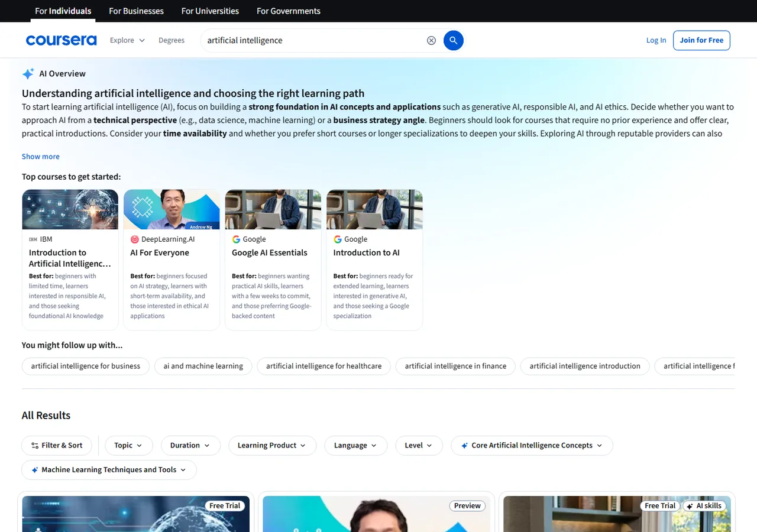Click the sparkle icon in Machine Learning Techniques filter

coord(35,470)
